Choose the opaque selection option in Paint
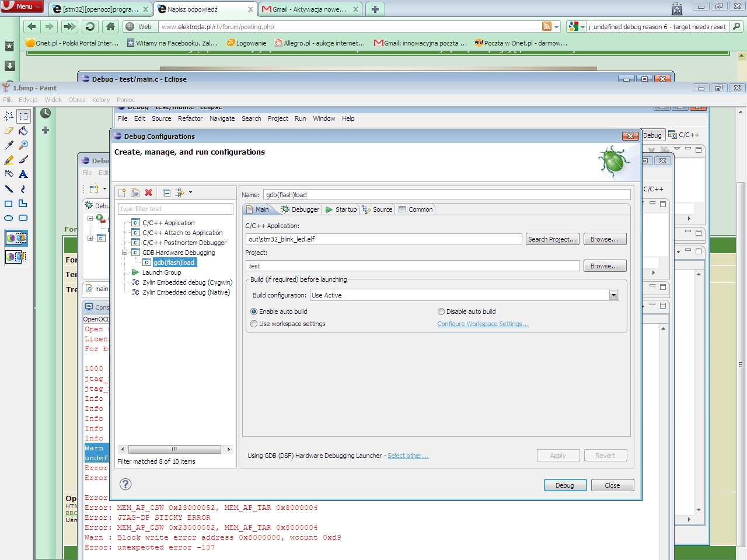The image size is (747, 560). pyautogui.click(x=16, y=238)
